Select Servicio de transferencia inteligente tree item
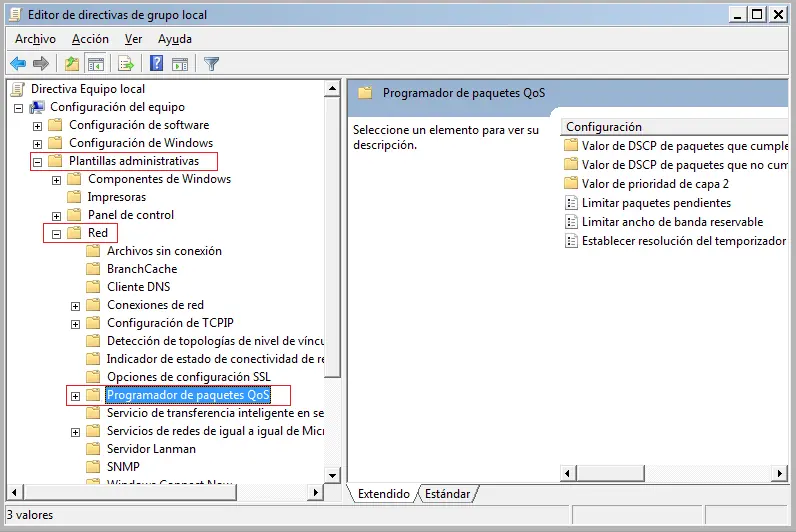 [x=215, y=413]
